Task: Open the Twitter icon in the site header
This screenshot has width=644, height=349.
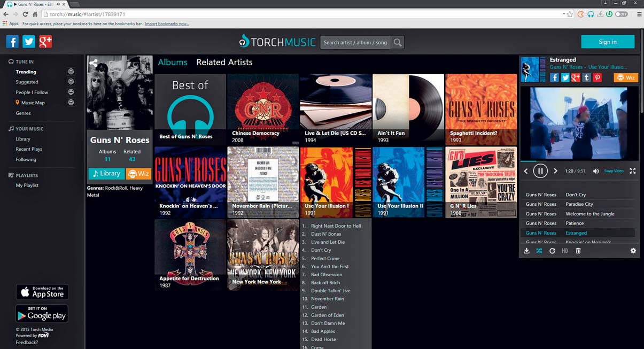Action: [29, 42]
